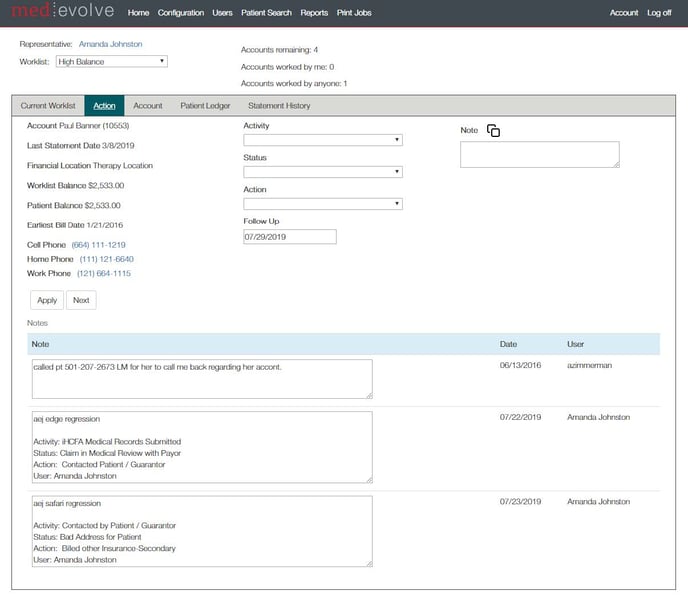Expand the Status dropdown

pos(323,172)
